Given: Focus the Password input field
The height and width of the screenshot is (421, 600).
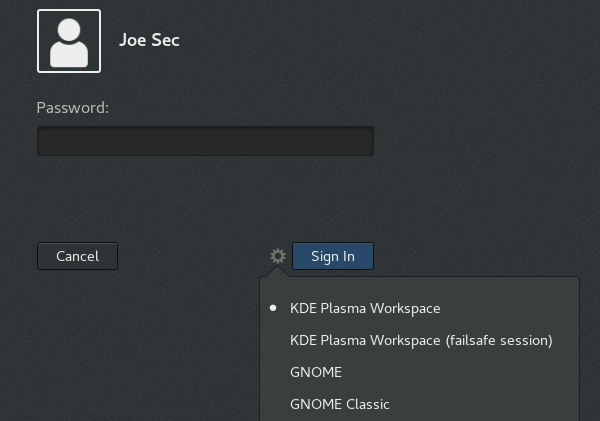Looking at the screenshot, I should click(205, 141).
